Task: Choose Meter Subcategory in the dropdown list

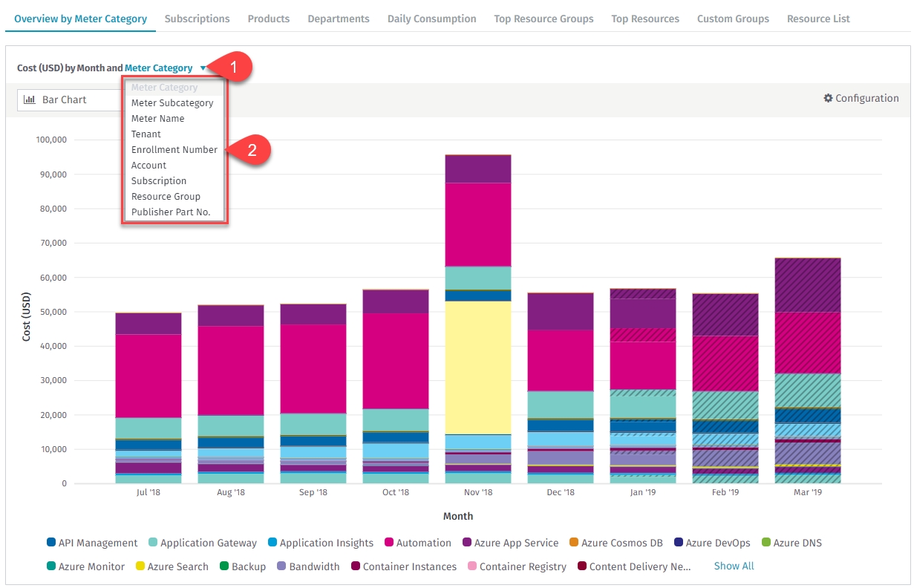Action: click(x=172, y=103)
